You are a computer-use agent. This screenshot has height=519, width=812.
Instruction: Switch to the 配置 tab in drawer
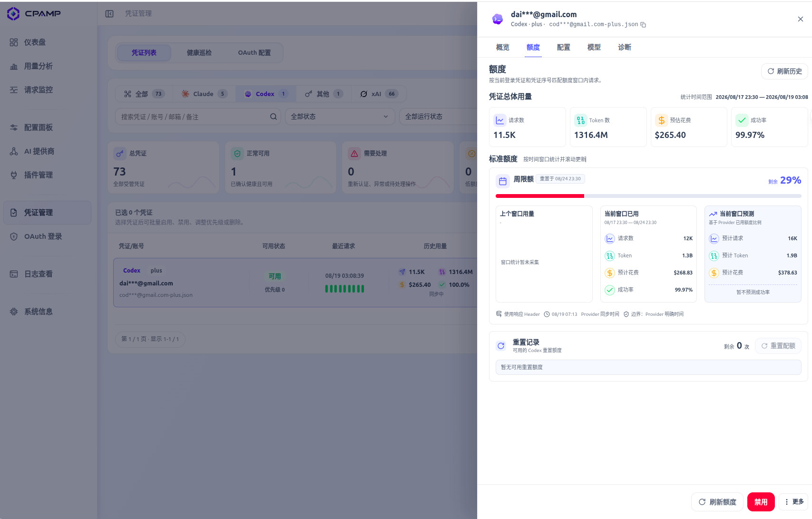coord(563,48)
